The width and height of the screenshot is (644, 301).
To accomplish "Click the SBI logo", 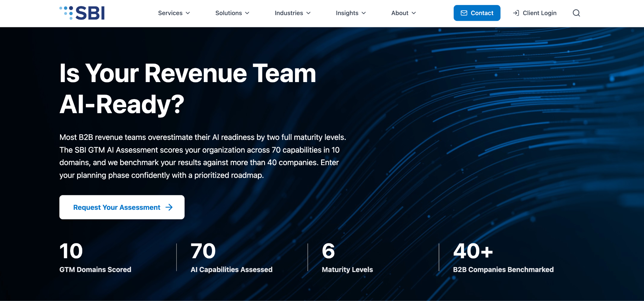I will pos(82,13).
